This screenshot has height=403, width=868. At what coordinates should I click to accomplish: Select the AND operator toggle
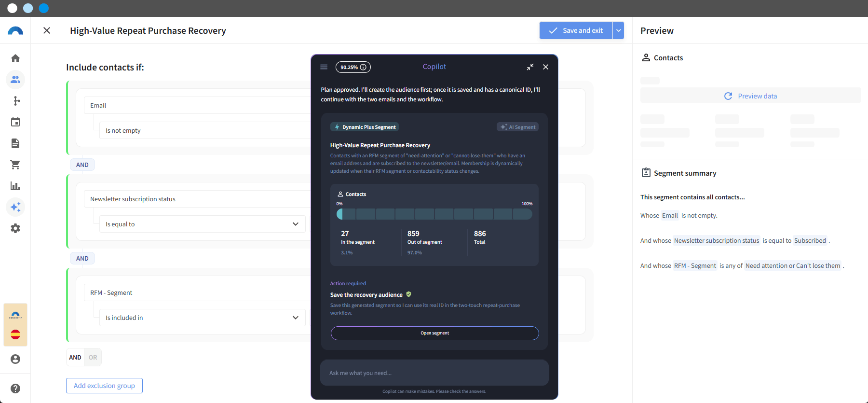click(75, 358)
